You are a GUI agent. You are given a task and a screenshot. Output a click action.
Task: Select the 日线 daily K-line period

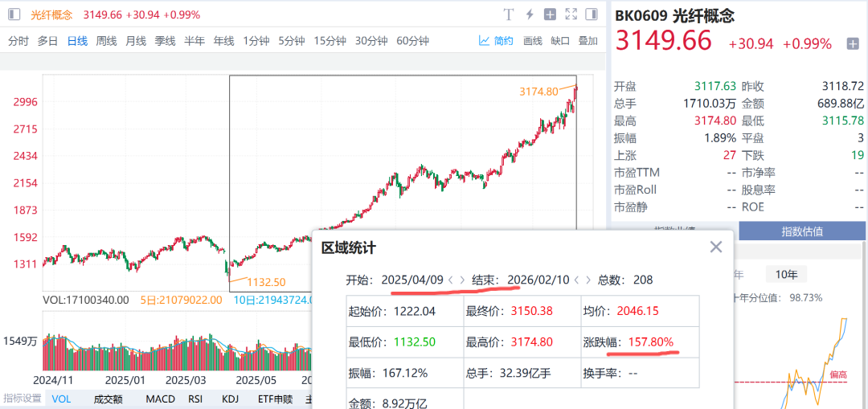pyautogui.click(x=77, y=41)
